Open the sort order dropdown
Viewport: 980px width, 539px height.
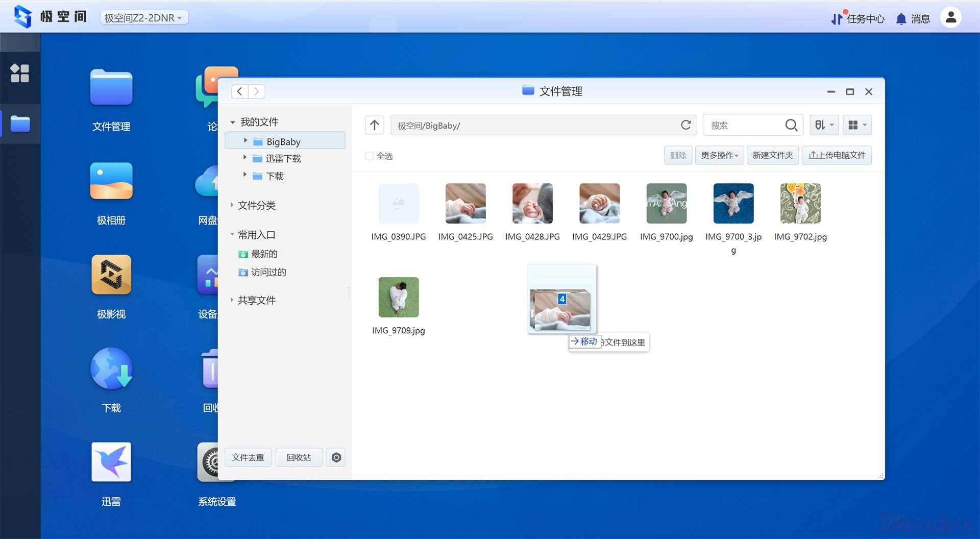point(824,125)
